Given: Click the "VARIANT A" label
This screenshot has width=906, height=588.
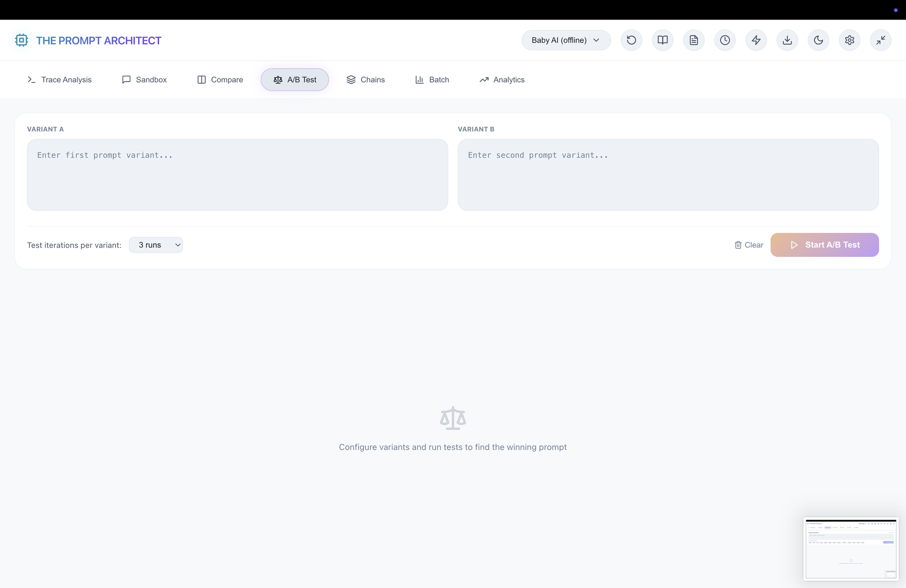Looking at the screenshot, I should click(x=45, y=129).
